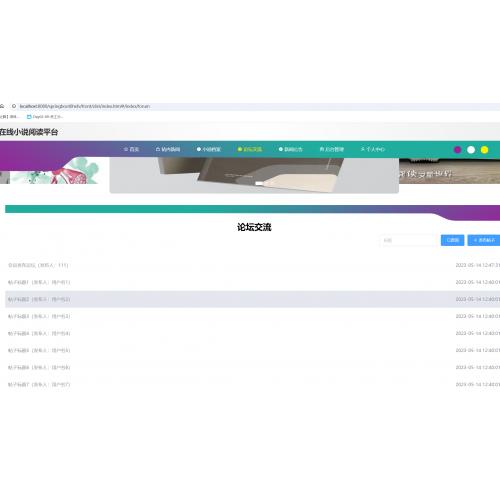Click the yellow circle in nav bar

click(x=484, y=150)
